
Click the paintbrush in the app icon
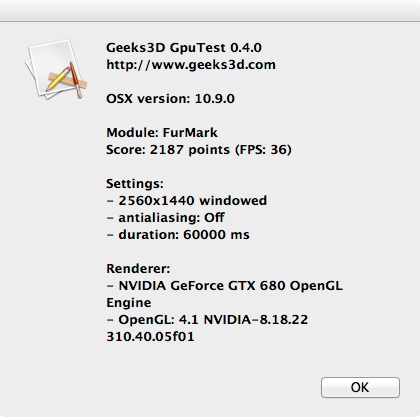(76, 80)
